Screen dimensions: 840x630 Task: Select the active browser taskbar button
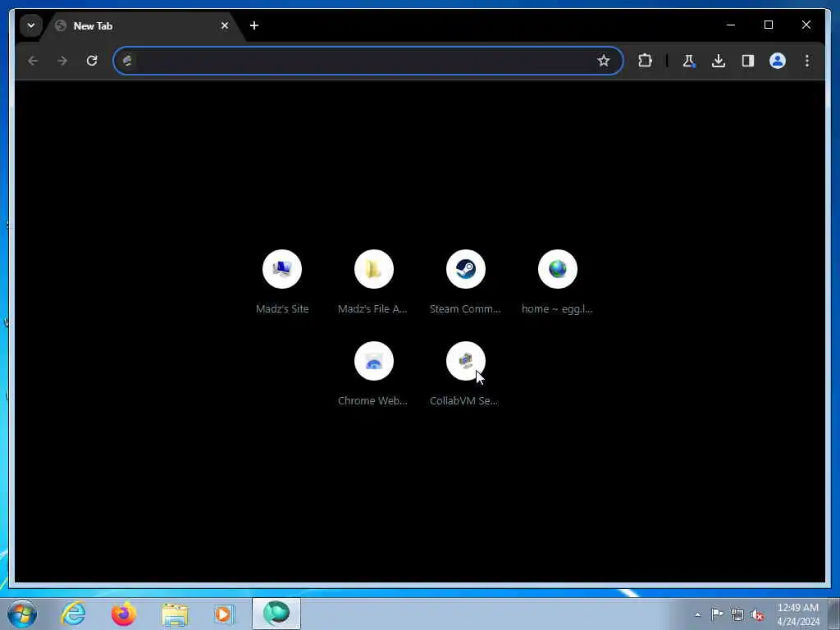click(276, 614)
